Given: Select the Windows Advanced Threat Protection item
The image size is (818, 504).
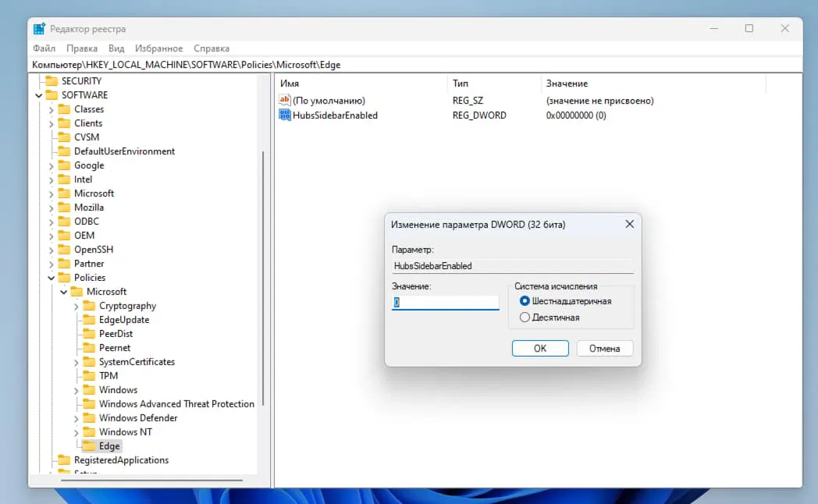Looking at the screenshot, I should 176,404.
